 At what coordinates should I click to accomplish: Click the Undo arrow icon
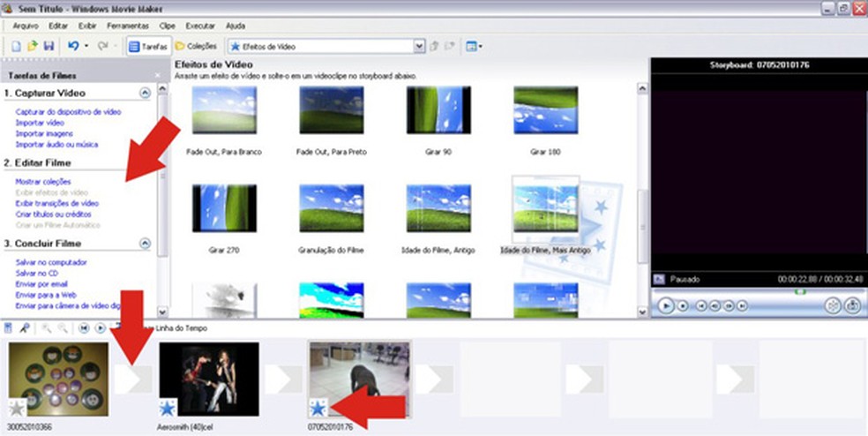(x=72, y=46)
